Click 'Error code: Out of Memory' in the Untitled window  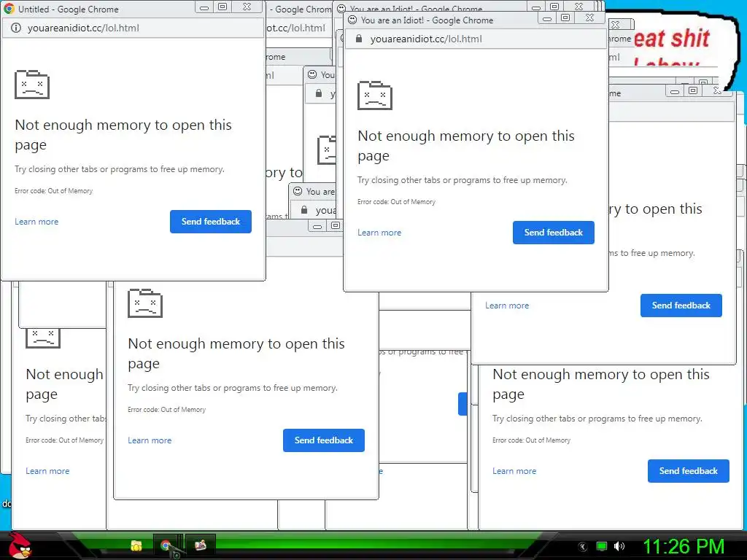tap(53, 191)
